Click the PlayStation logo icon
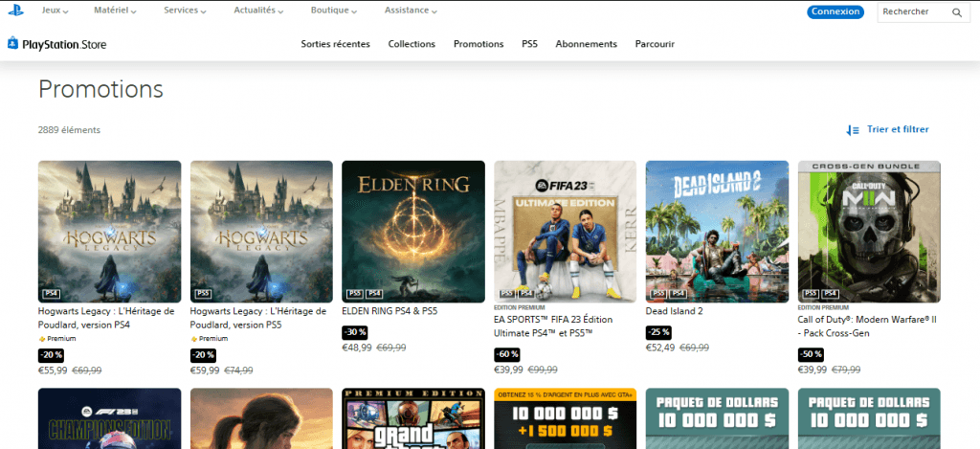 pyautogui.click(x=15, y=10)
